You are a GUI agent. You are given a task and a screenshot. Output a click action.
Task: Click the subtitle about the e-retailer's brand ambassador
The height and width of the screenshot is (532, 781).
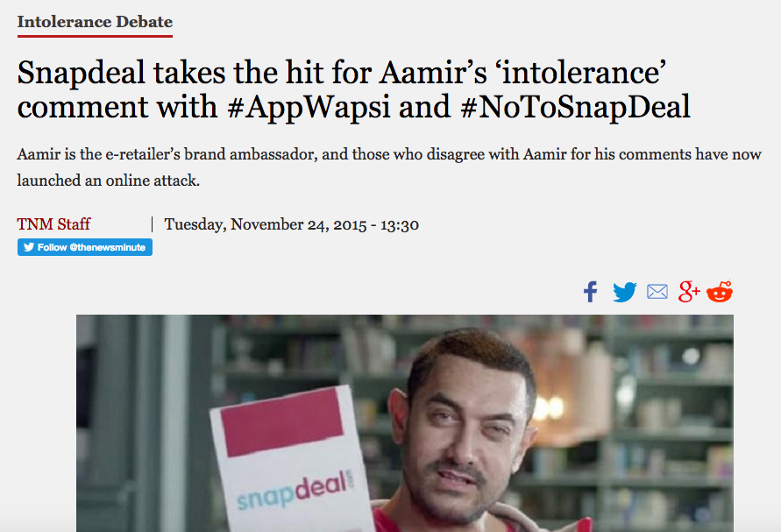pyautogui.click(x=389, y=167)
